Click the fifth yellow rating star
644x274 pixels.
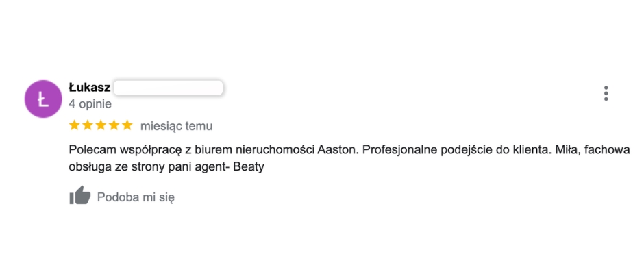click(x=127, y=125)
